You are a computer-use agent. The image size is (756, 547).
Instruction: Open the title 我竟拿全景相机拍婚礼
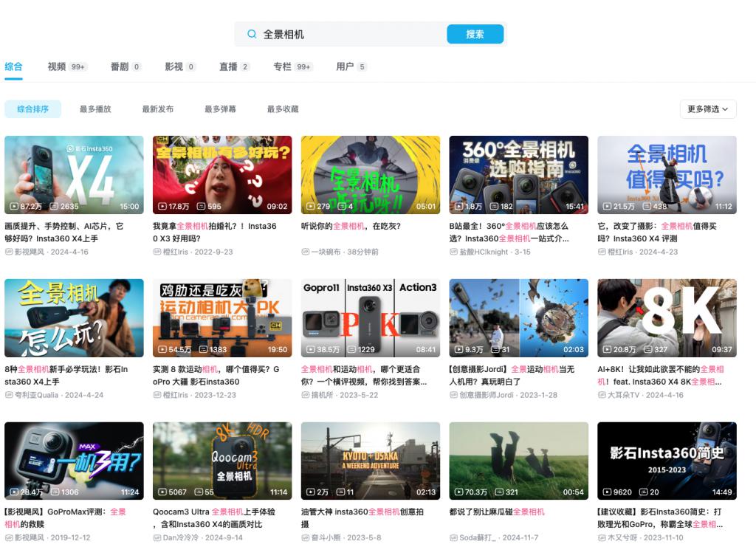pyautogui.click(x=215, y=233)
